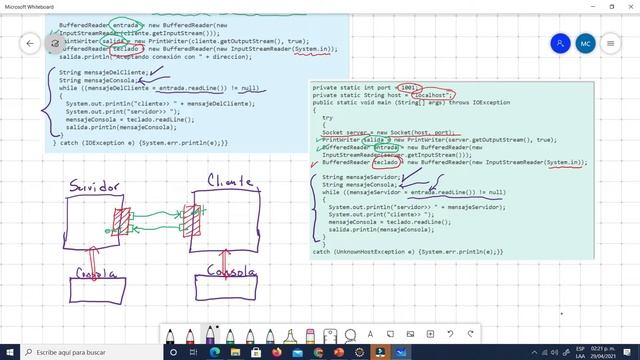Open Mail app from the taskbar
Viewport: 640px width, 360px height.
coord(298,352)
